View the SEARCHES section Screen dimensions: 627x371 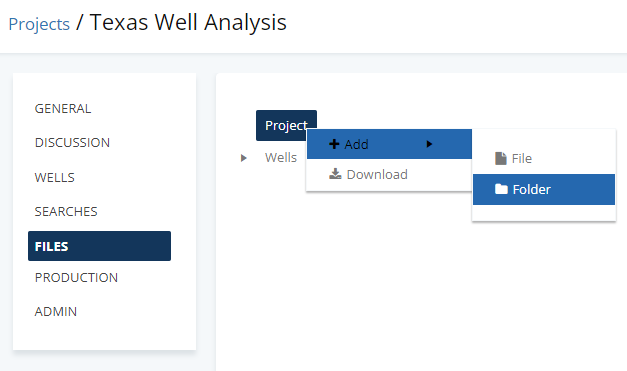(x=66, y=211)
